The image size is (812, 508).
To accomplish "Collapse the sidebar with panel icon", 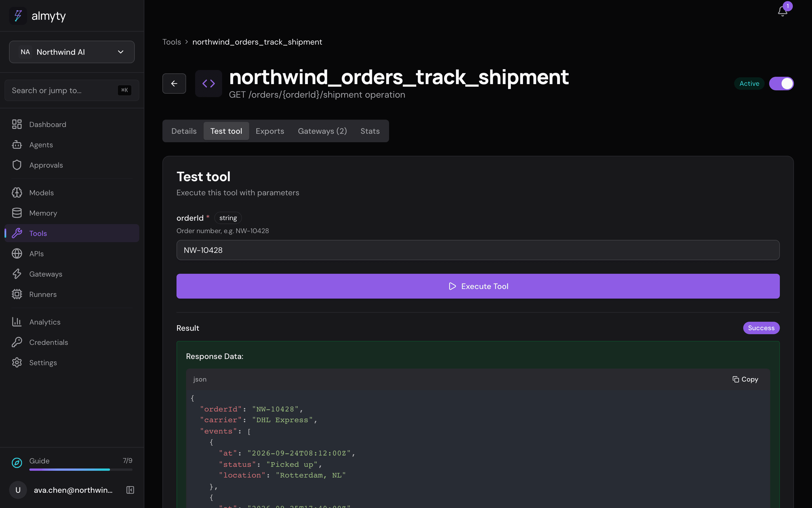I will point(130,490).
